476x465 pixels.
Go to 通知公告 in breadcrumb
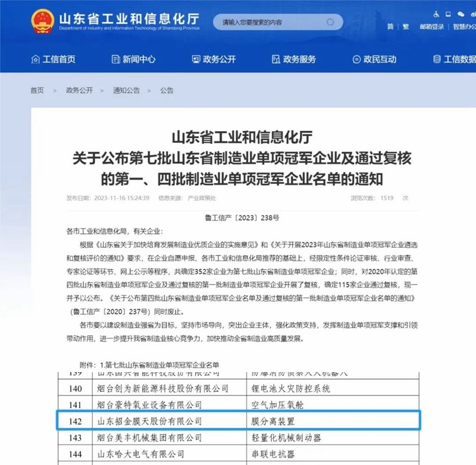point(126,90)
